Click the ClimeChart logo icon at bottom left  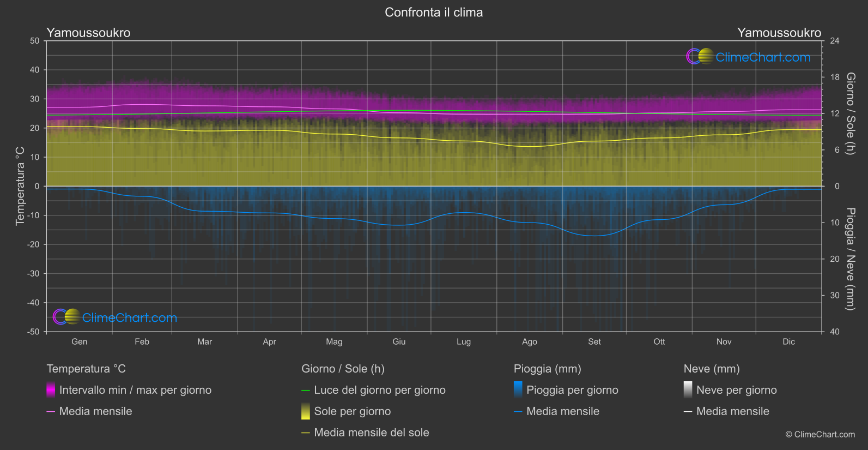coord(66,316)
